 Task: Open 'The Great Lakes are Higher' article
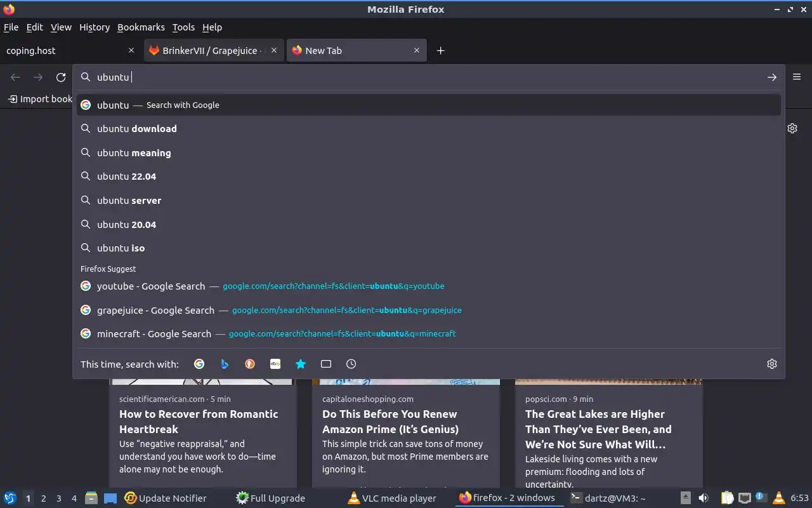pos(598,429)
